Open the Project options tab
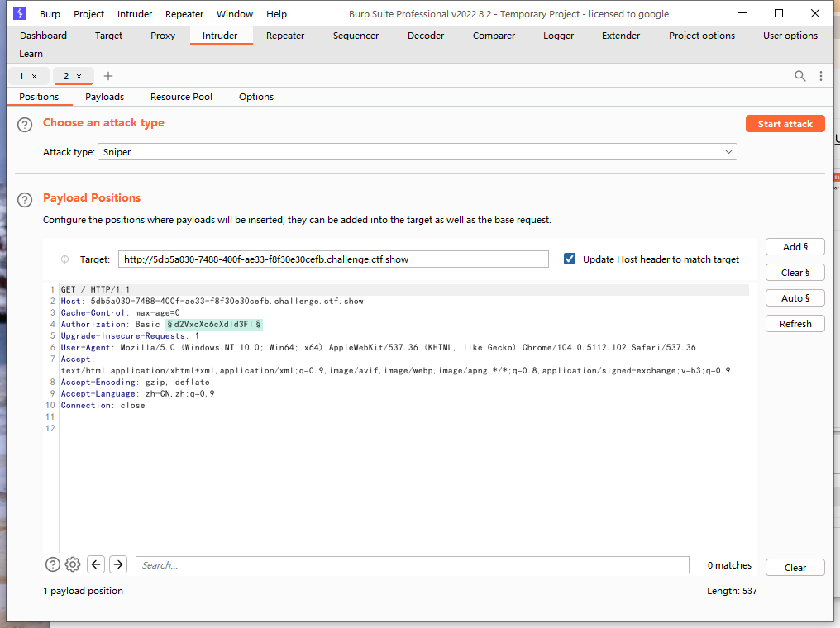Screen dimensions: 840x628 702,36
